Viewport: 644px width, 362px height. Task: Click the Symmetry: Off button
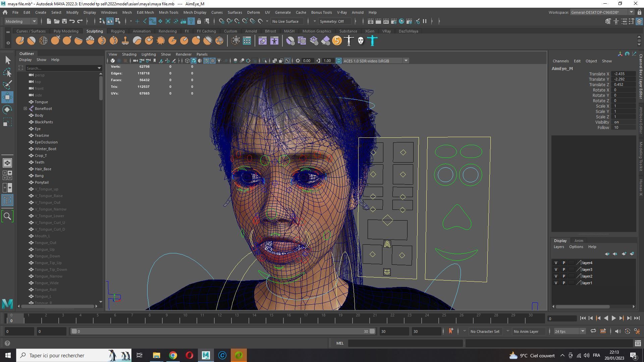tap(332, 21)
